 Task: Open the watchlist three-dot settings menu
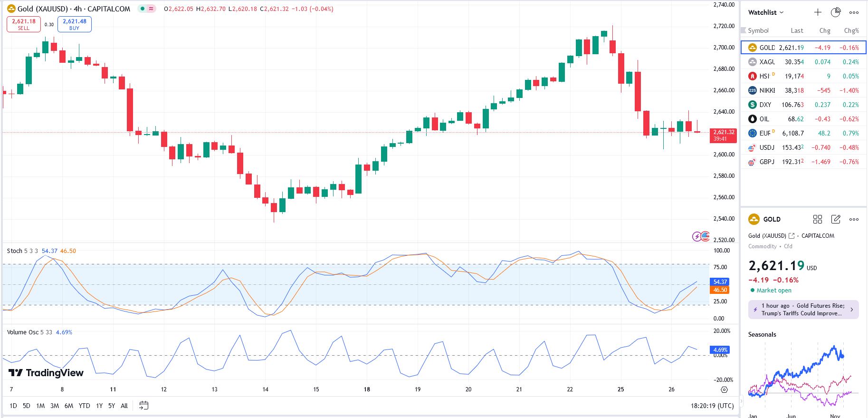click(854, 12)
